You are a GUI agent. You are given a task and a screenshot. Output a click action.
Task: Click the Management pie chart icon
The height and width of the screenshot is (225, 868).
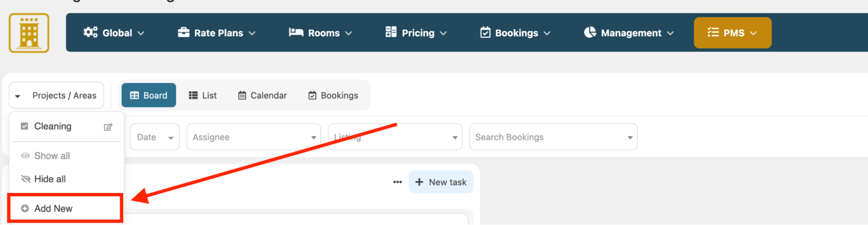point(590,33)
